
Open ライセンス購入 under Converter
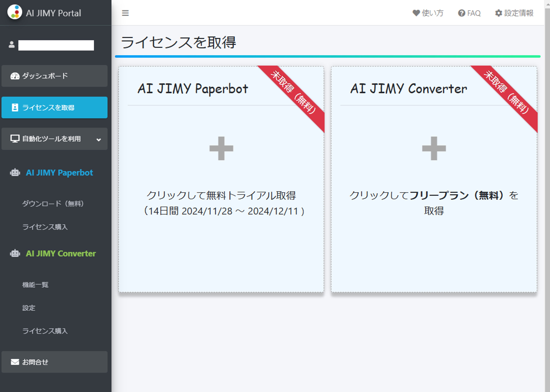45,331
